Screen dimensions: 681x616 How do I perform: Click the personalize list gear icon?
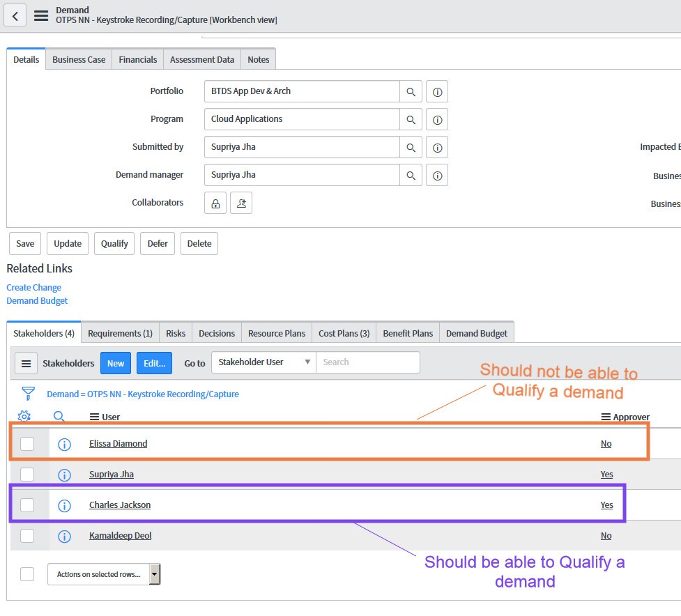click(24, 416)
